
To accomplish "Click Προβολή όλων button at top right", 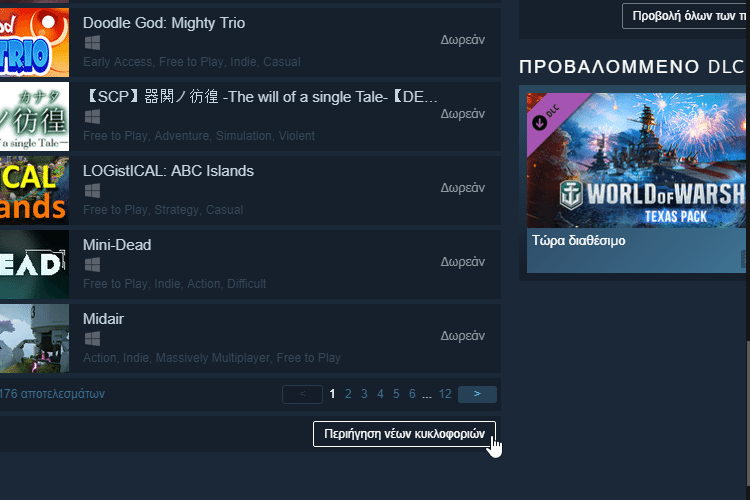I will coord(686,16).
